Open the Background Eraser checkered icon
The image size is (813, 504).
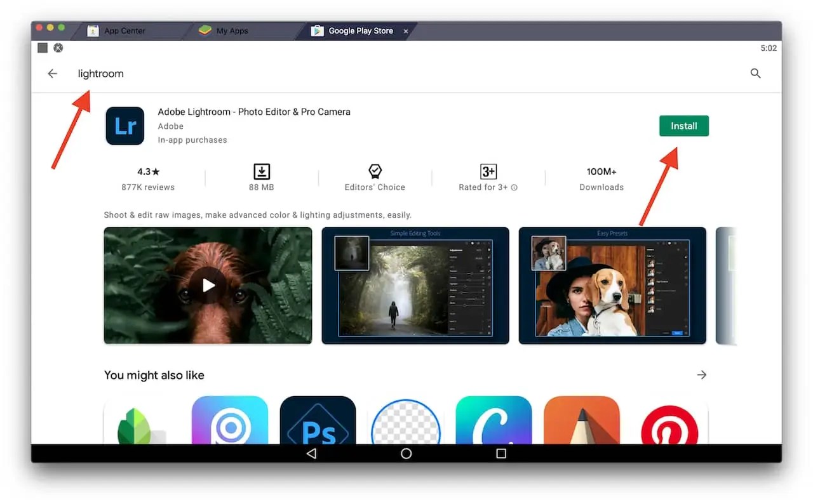406,420
